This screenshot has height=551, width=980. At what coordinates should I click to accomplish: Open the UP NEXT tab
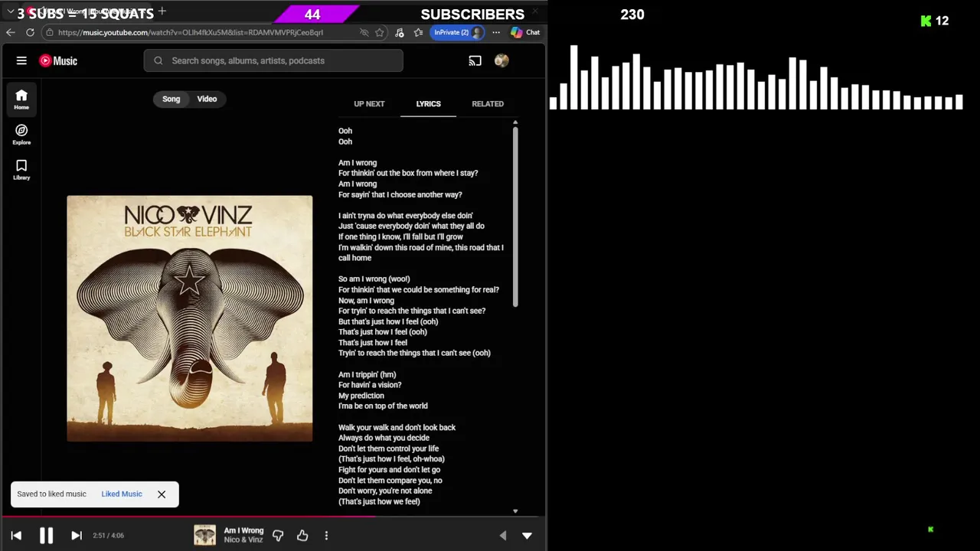[x=369, y=103]
